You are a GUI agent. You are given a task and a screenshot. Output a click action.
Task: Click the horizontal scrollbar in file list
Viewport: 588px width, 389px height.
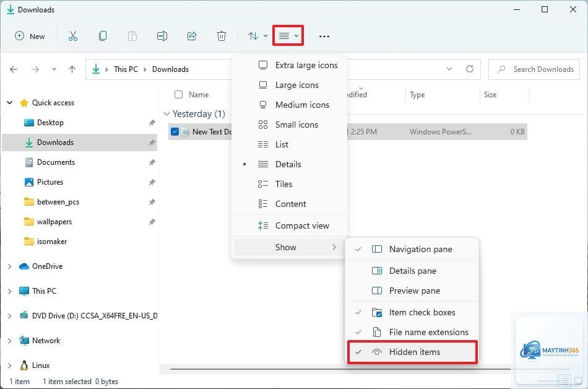point(339,369)
